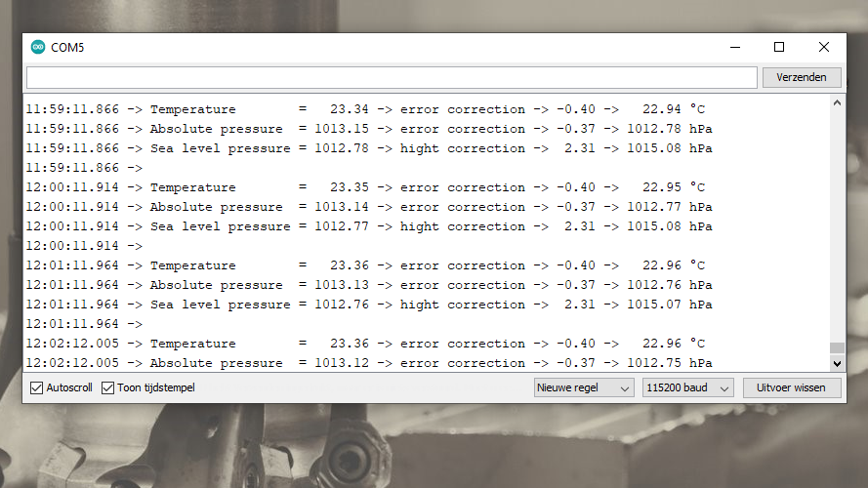
Task: Click the 11:59:11.866 Temperature output line
Action: pos(366,109)
